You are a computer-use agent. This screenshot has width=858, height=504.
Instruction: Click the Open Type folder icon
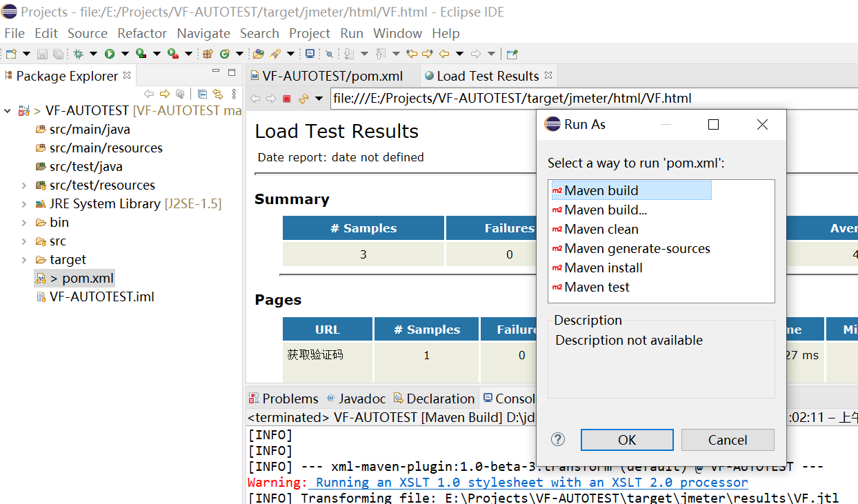tap(259, 54)
